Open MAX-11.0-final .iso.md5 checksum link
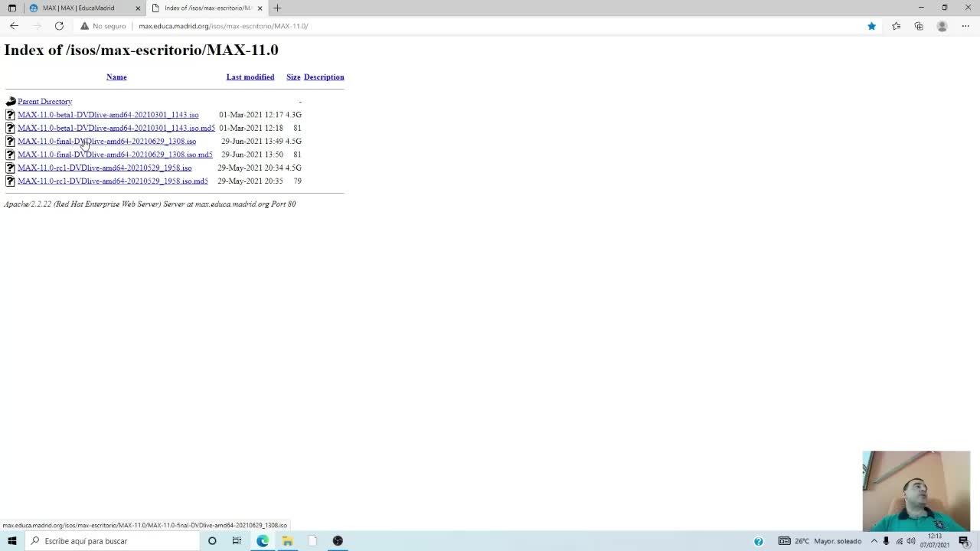 (x=115, y=155)
